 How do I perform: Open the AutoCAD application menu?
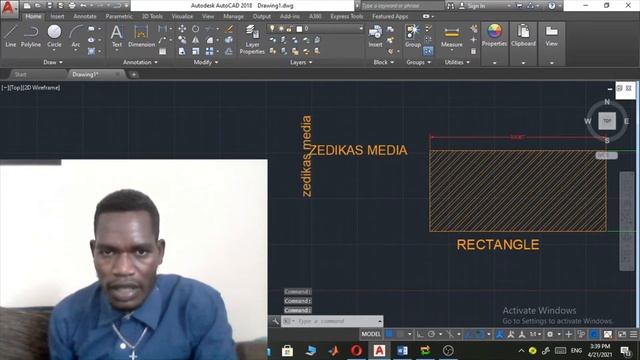pyautogui.click(x=8, y=8)
